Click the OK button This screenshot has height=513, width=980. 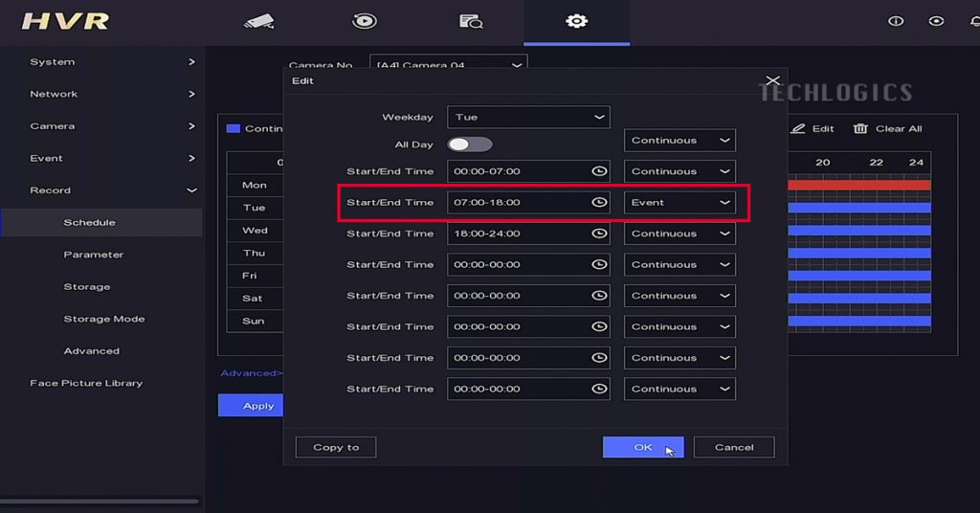(643, 447)
